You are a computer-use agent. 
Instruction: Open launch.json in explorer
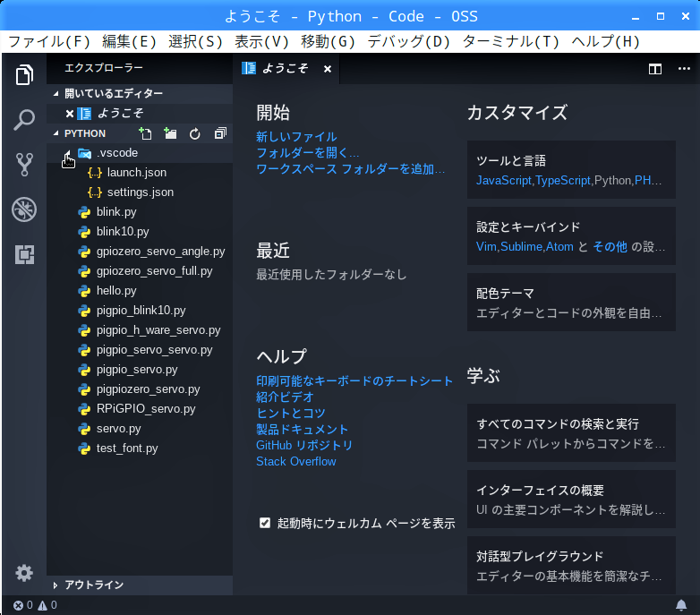tap(140, 173)
